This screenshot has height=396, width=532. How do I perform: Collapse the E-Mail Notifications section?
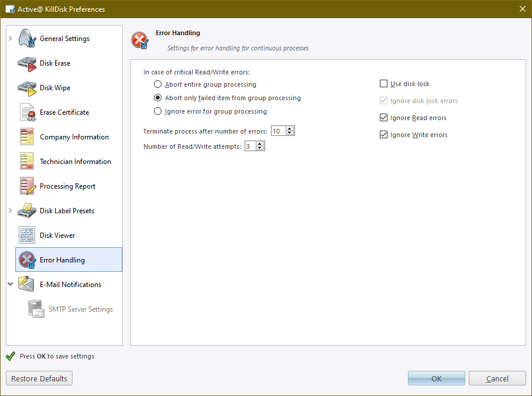pyautogui.click(x=11, y=284)
